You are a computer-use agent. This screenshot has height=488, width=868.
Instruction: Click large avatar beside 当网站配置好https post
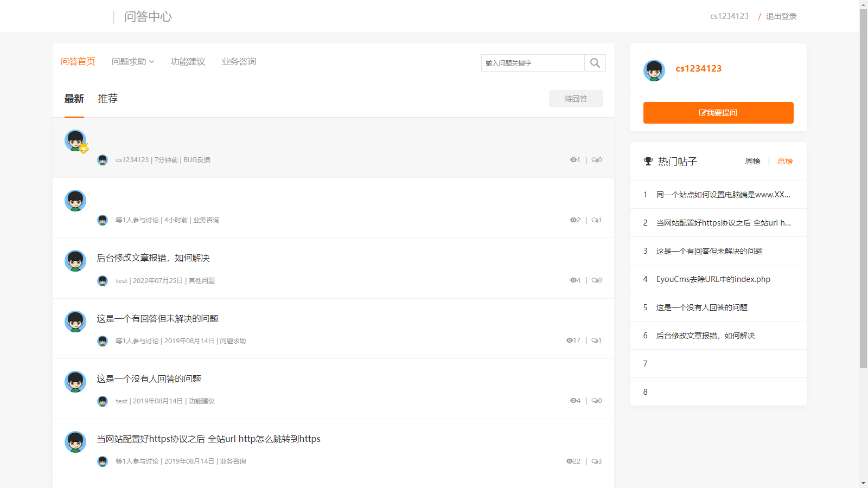75,442
